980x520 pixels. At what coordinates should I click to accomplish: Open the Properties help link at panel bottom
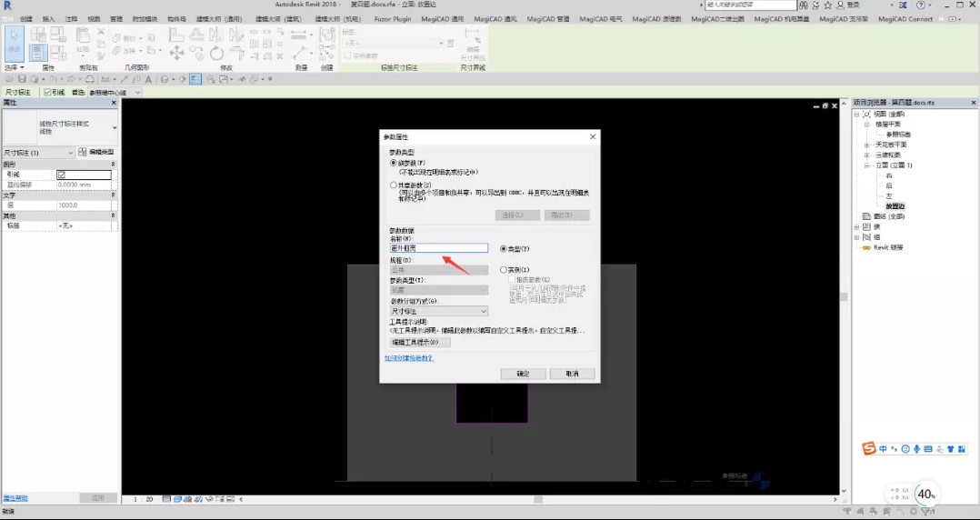pos(15,498)
